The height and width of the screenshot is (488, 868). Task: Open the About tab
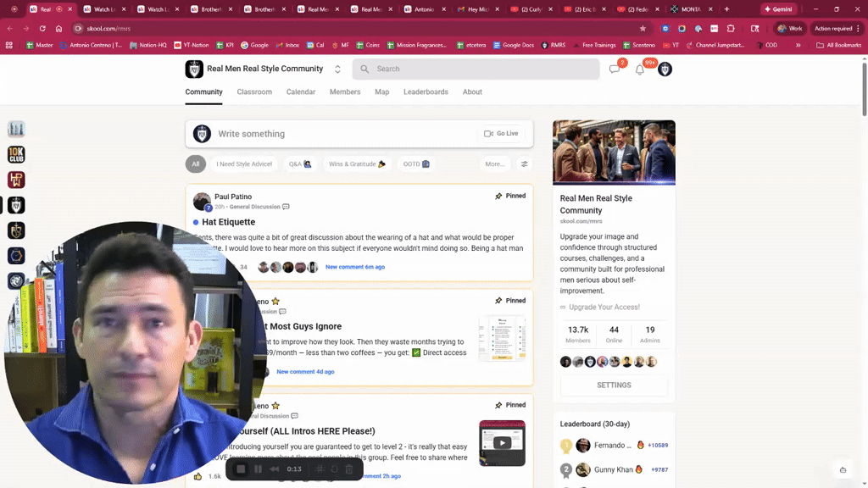coord(472,91)
